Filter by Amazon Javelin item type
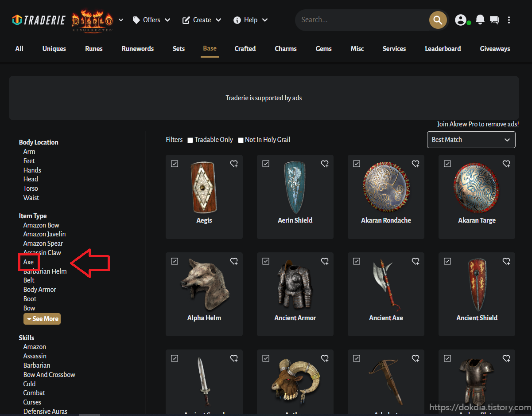 [44, 234]
